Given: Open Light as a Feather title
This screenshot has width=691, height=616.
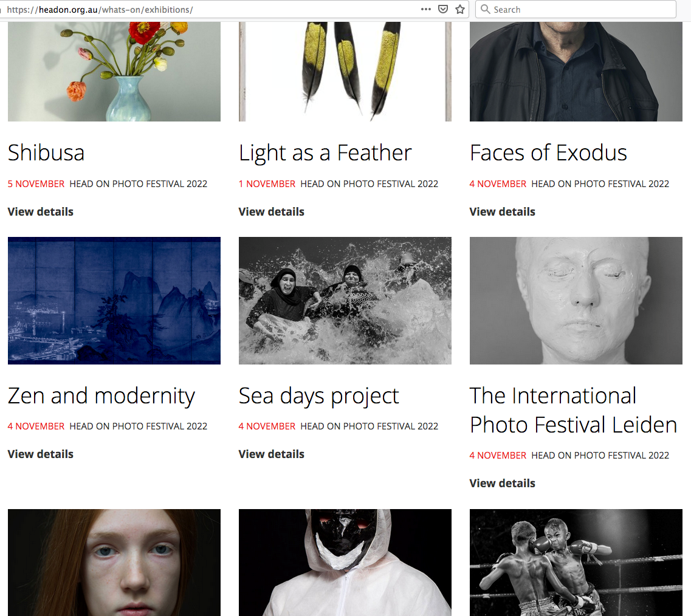Looking at the screenshot, I should click(325, 153).
